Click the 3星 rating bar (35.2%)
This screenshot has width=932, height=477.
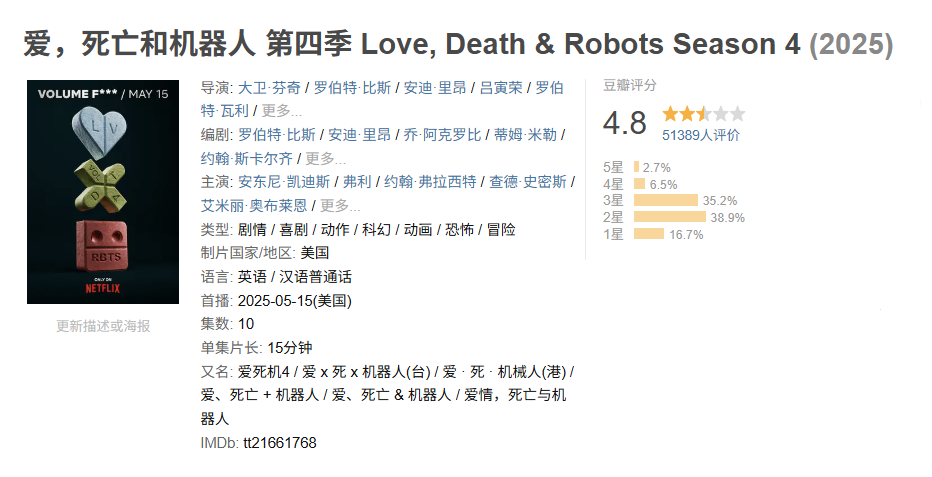665,200
